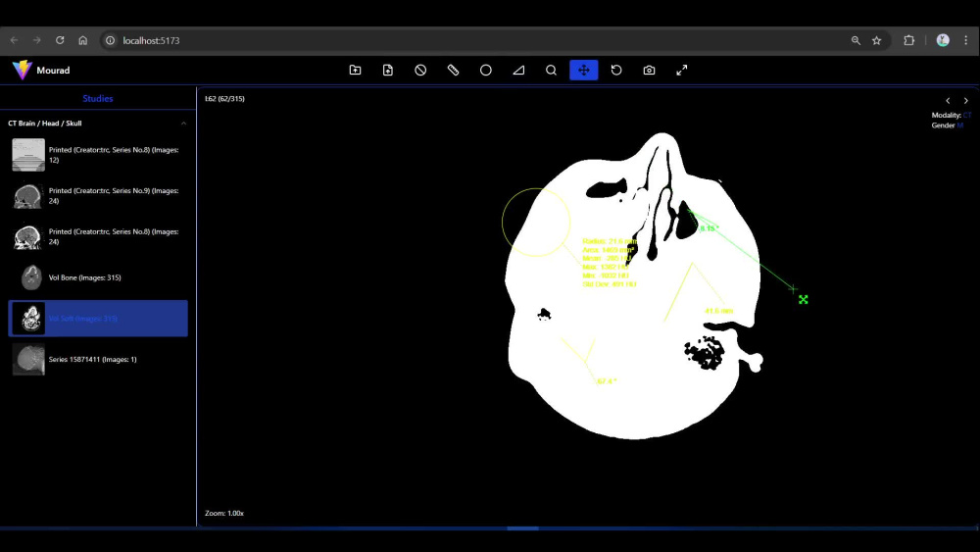The width and height of the screenshot is (980, 552).
Task: Click the 67.4° angle label
Action: 607,380
